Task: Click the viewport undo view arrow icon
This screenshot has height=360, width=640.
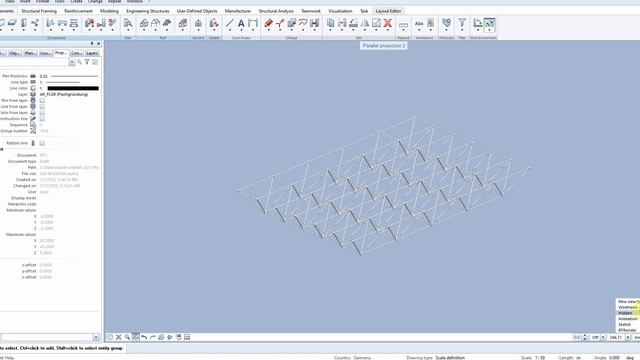Action: pyautogui.click(x=144, y=337)
